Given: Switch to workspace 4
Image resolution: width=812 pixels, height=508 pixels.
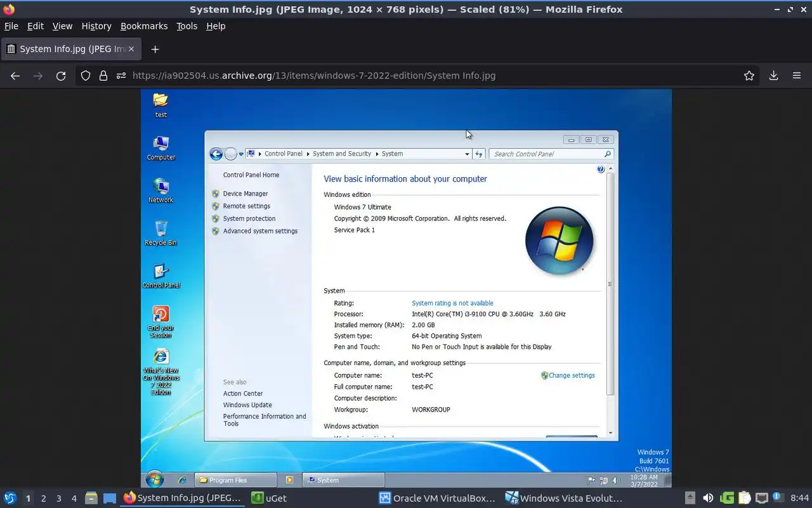Looking at the screenshot, I should pyautogui.click(x=74, y=498).
